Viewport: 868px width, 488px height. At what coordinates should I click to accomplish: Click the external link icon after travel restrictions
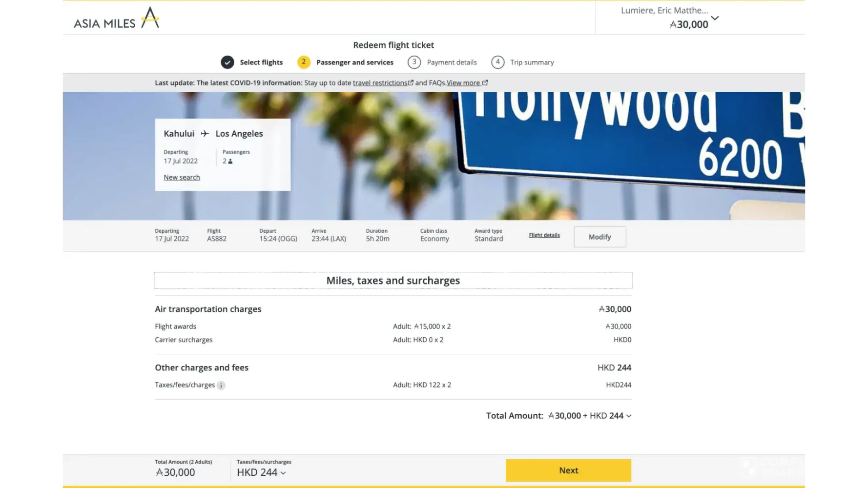pyautogui.click(x=411, y=83)
